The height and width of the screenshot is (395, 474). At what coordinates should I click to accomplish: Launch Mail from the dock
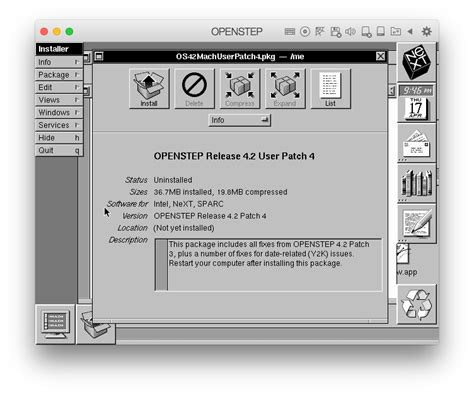pyautogui.click(x=416, y=143)
